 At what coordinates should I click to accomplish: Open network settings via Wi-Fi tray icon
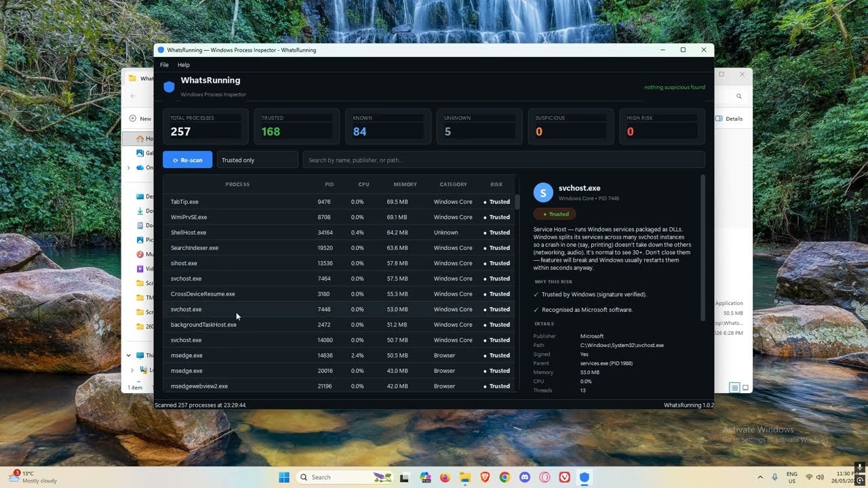point(809,477)
